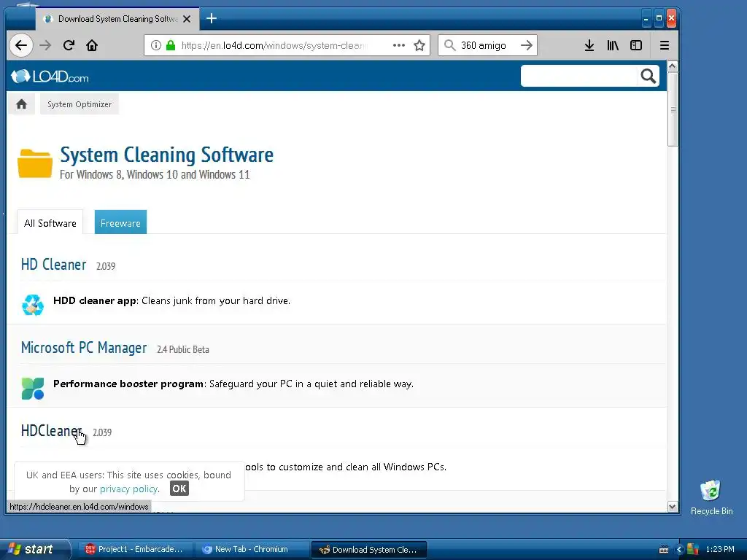
Task: Submit the 360 amigo search arrow
Action: [527, 45]
